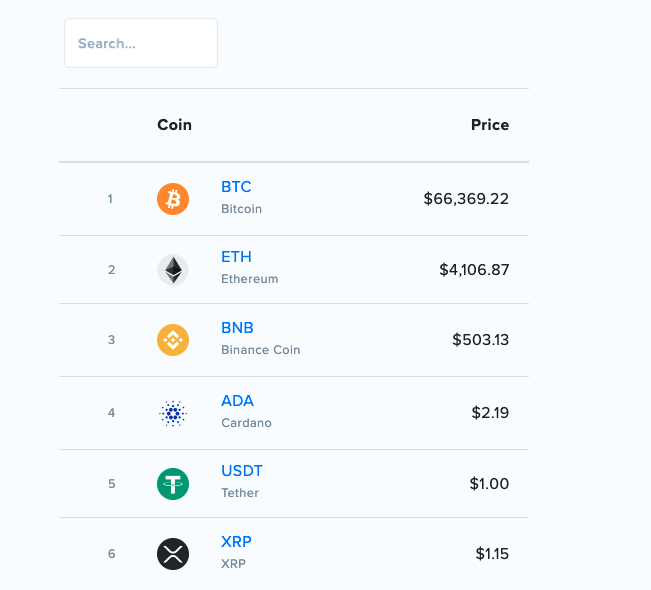Open the BNB ticker link
Image resolution: width=651 pixels, height=590 pixels.
(x=237, y=328)
